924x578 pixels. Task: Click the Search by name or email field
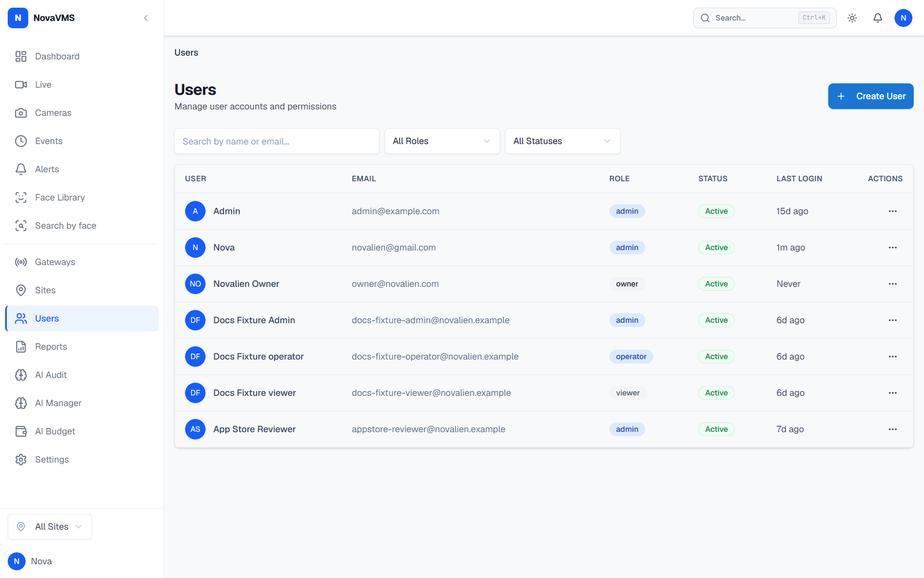tap(277, 141)
